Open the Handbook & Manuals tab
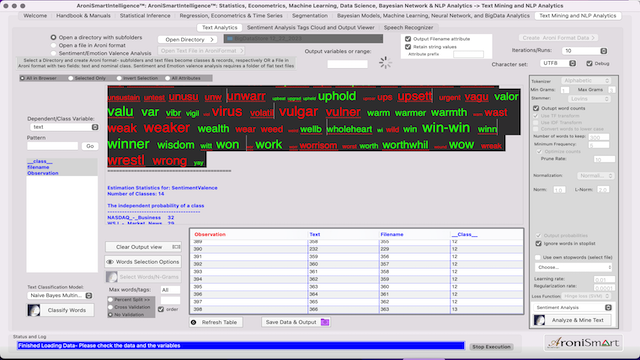Viewport: 640px width, 360px height. tap(83, 16)
